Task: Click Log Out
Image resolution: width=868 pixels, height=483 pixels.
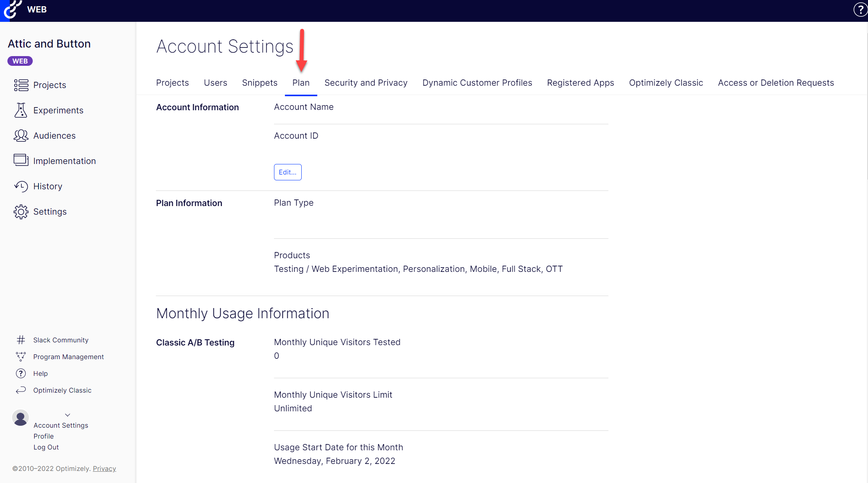Action: tap(46, 447)
